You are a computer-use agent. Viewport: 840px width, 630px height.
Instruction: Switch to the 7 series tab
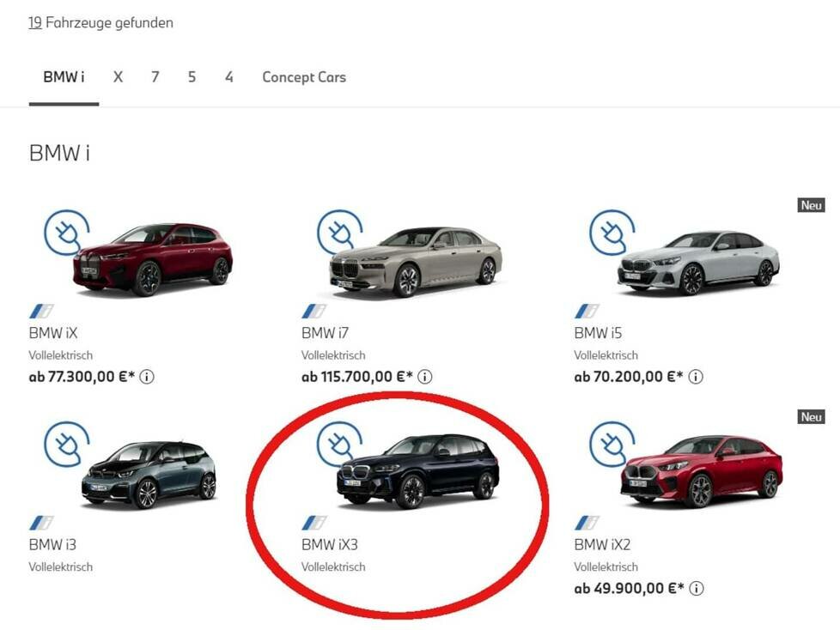[155, 77]
